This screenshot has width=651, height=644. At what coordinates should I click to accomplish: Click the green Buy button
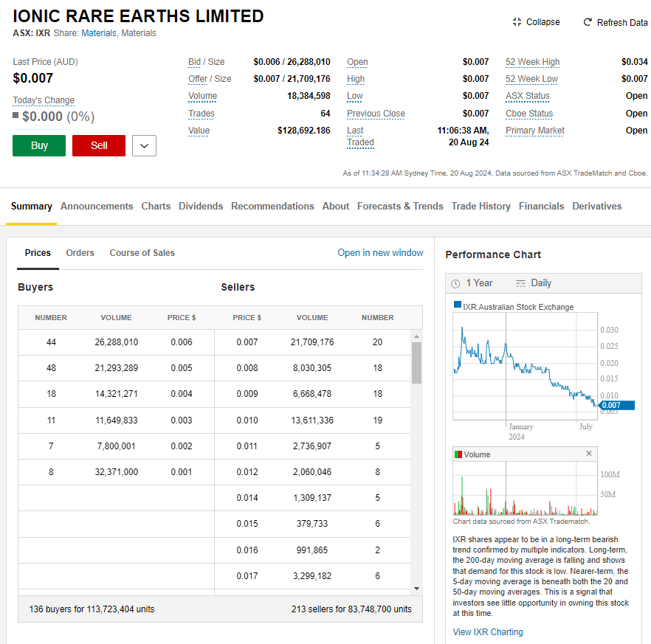39,145
